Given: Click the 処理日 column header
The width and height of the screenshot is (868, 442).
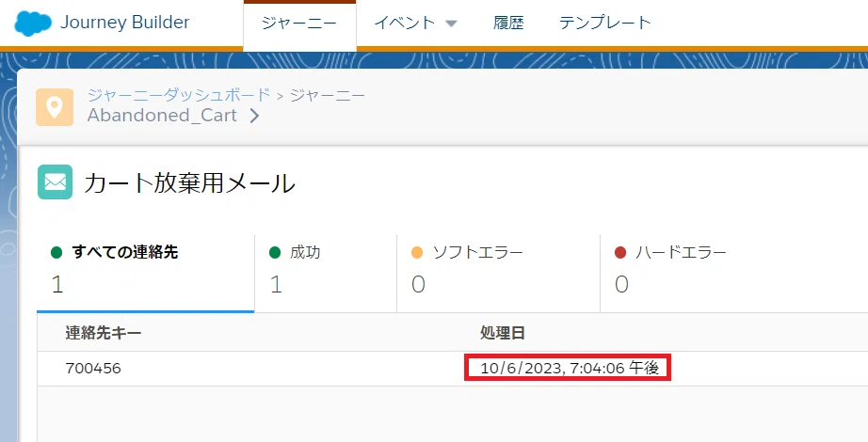Looking at the screenshot, I should point(503,333).
